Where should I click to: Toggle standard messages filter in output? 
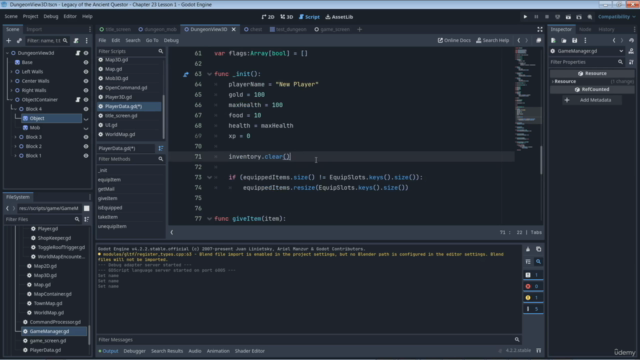pos(533,275)
